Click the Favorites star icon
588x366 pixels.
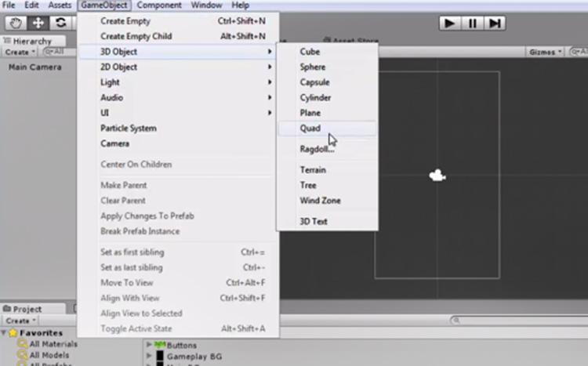[x=13, y=333]
